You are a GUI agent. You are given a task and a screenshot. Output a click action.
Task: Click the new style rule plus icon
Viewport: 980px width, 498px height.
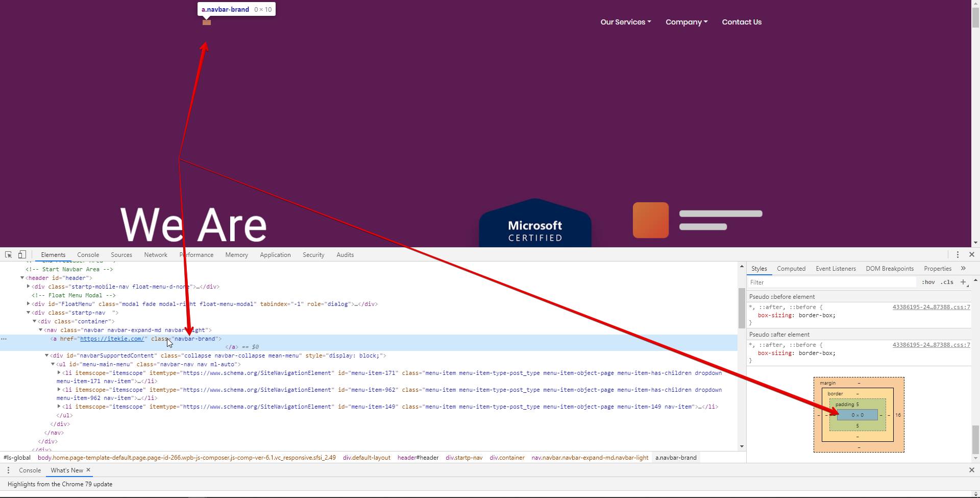point(963,282)
